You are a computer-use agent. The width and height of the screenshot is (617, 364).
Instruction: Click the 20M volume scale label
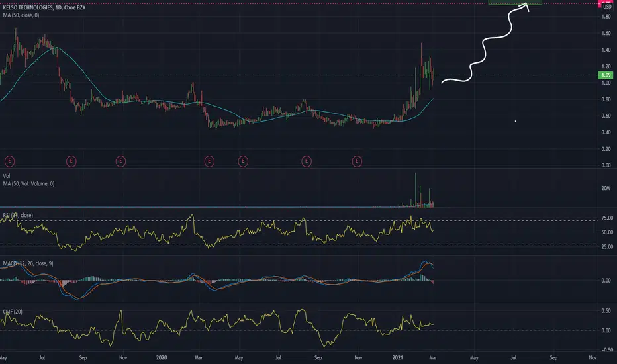[x=605, y=188]
